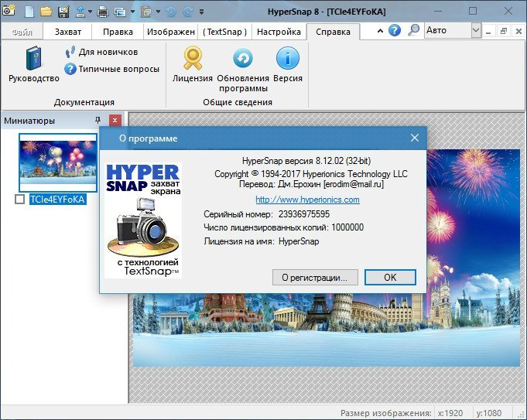Click the erodim@mail.ru translator line
Viewport: 527px width, 420px height.
311,184
